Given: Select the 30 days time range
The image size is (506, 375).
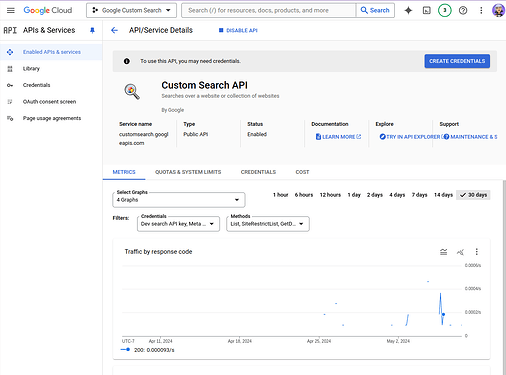Looking at the screenshot, I should point(473,195).
